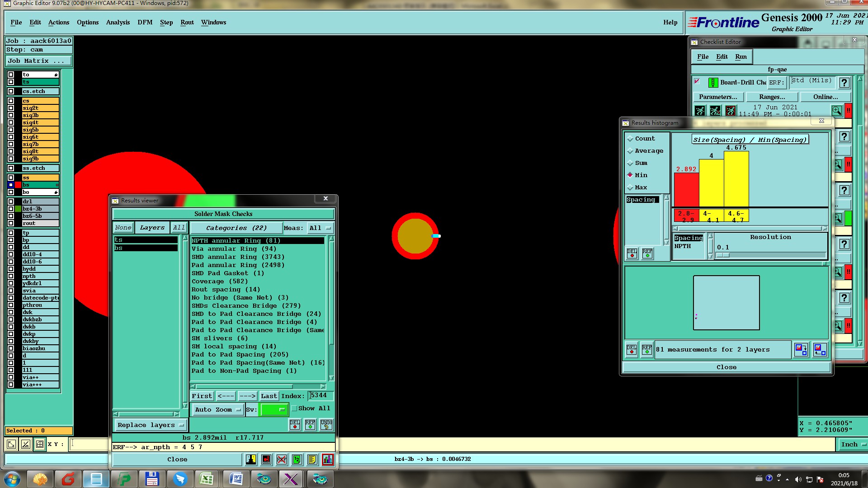Screen dimensions: 868x488
Task: Select the Max radio option in histogram
Action: [x=630, y=188]
